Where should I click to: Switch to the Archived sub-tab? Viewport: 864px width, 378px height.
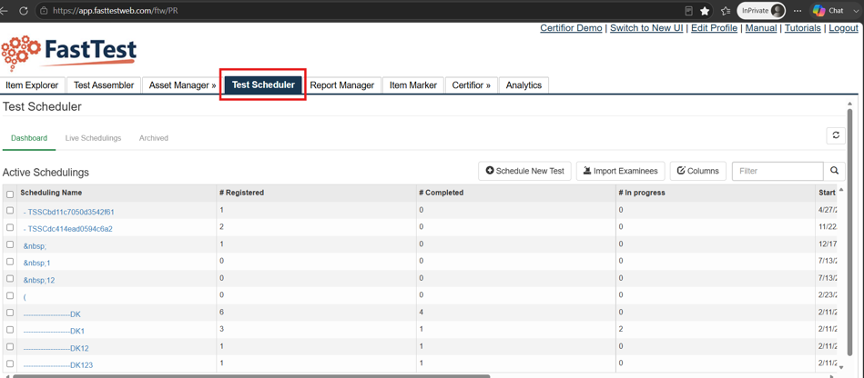(154, 138)
